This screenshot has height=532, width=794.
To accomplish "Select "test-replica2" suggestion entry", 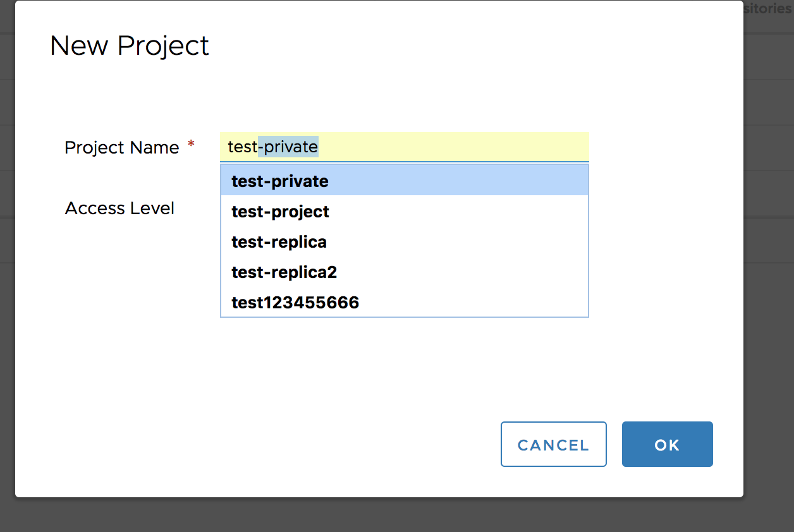I will coord(284,272).
